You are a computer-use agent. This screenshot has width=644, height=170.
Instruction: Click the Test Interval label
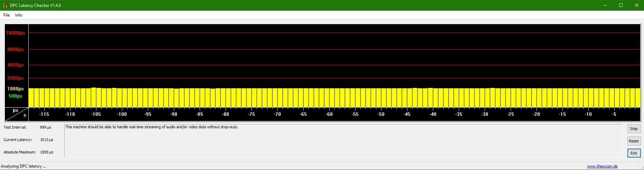[15, 127]
